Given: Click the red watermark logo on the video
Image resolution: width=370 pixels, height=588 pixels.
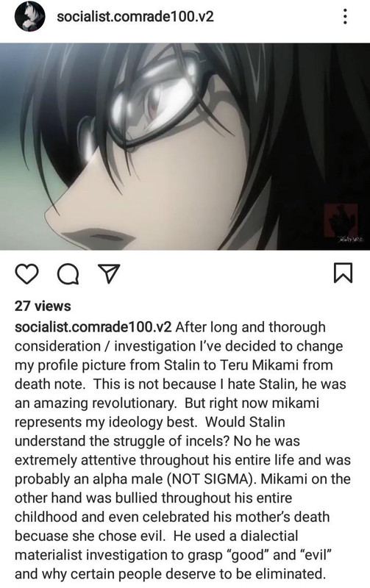Looking at the screenshot, I should 341,221.
